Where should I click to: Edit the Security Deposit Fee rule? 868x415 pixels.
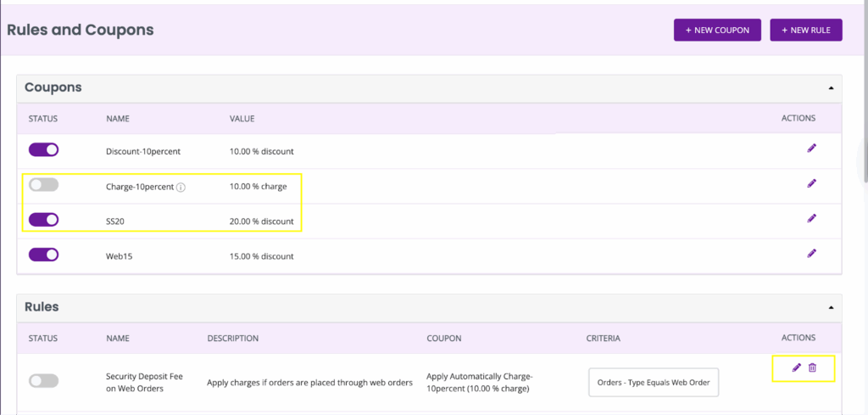797,367
